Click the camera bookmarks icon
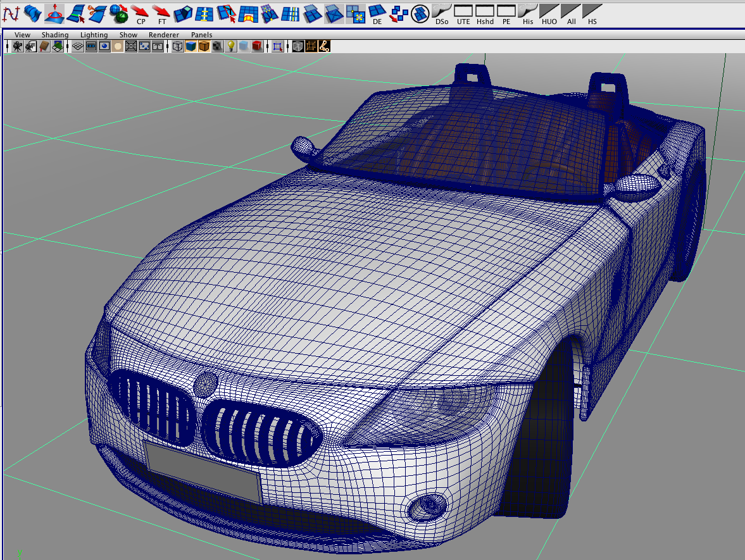745x560 pixels. tap(44, 46)
